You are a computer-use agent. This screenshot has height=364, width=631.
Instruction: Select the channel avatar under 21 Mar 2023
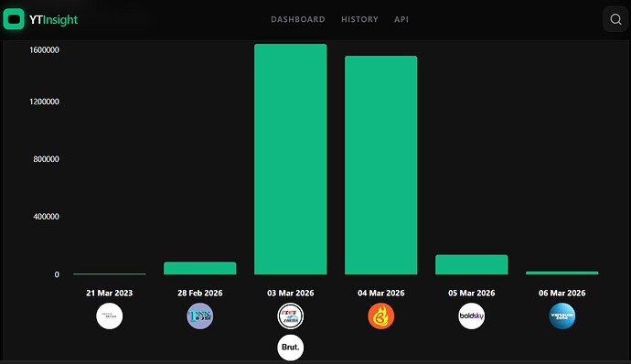110,316
